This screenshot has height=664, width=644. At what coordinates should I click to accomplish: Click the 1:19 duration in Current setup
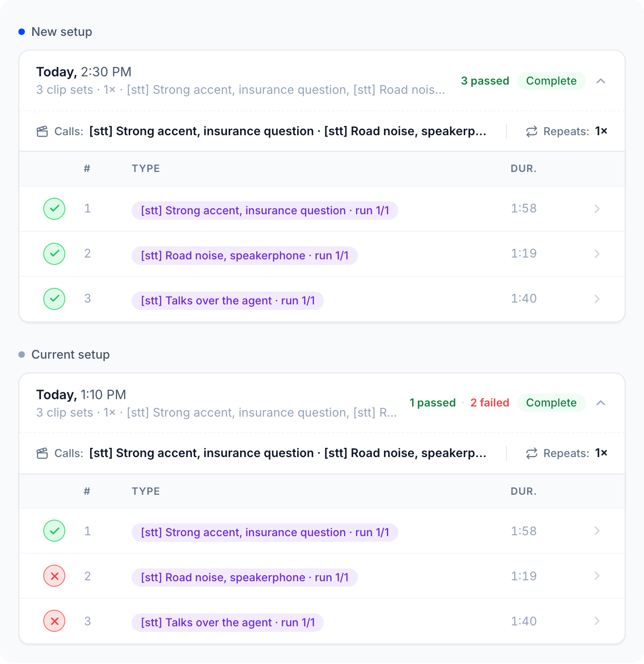523,576
